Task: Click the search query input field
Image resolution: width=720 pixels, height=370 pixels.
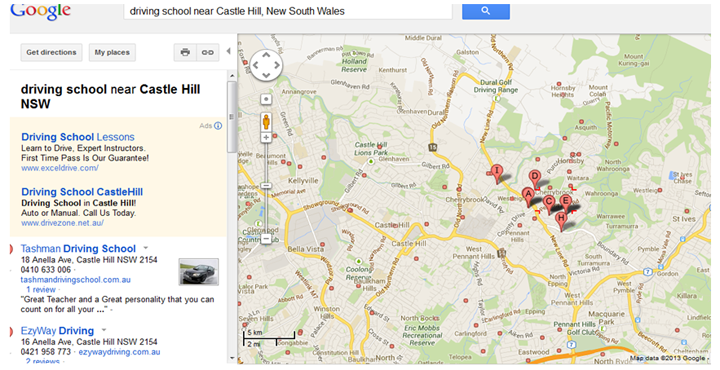Action: click(x=288, y=11)
